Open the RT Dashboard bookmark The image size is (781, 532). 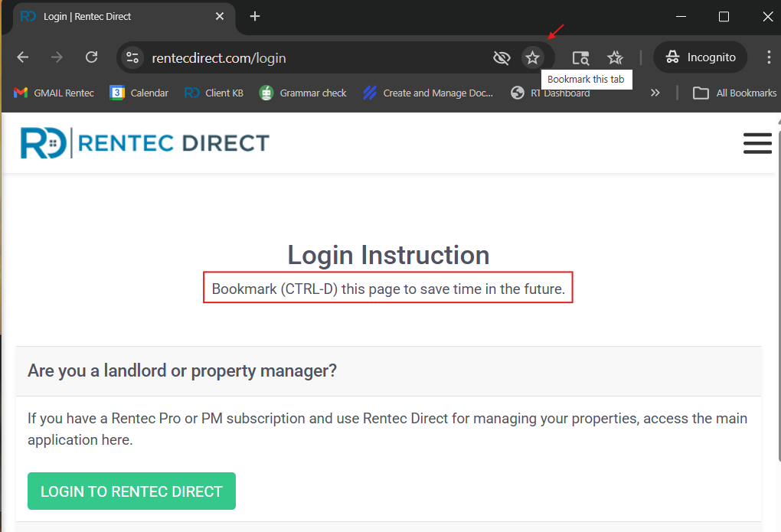[551, 93]
